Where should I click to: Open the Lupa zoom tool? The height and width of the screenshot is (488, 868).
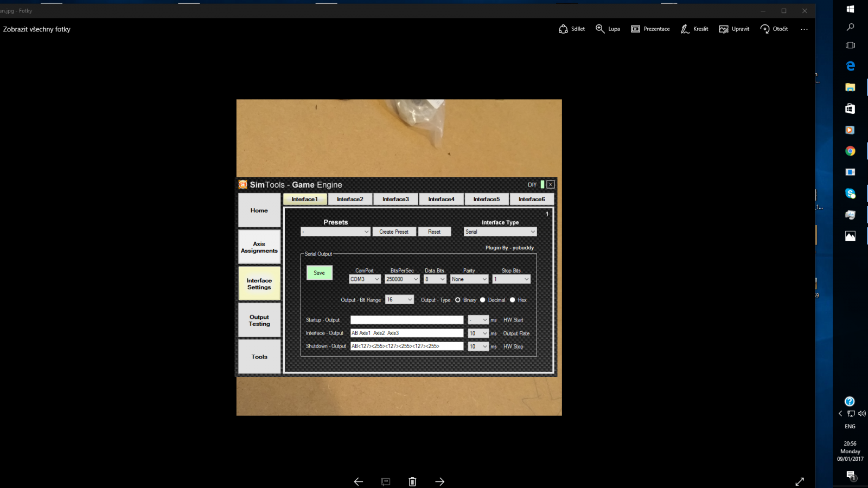point(608,29)
